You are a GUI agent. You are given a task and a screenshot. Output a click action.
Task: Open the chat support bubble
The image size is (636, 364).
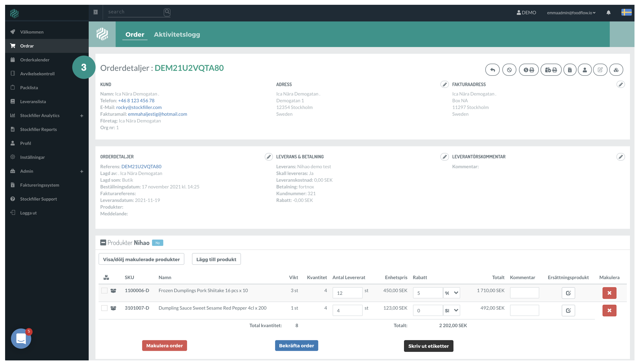[21, 339]
